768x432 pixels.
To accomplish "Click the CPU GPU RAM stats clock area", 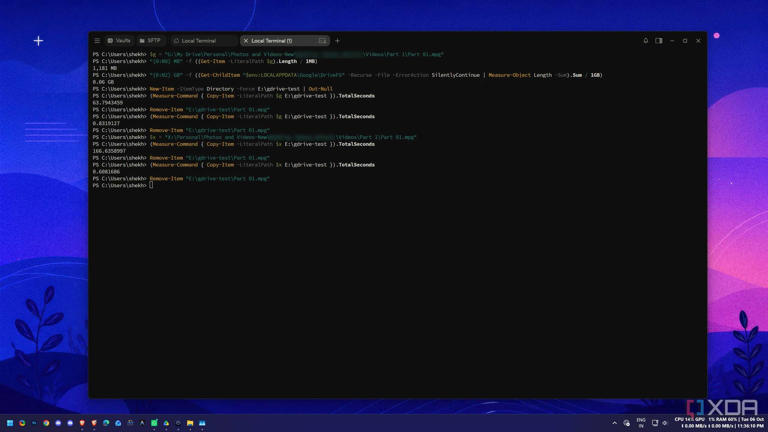I will coord(719,423).
